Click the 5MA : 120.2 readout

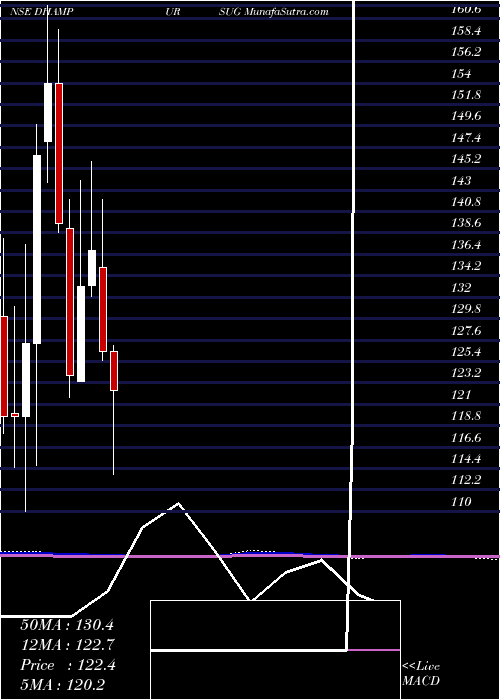(x=62, y=684)
